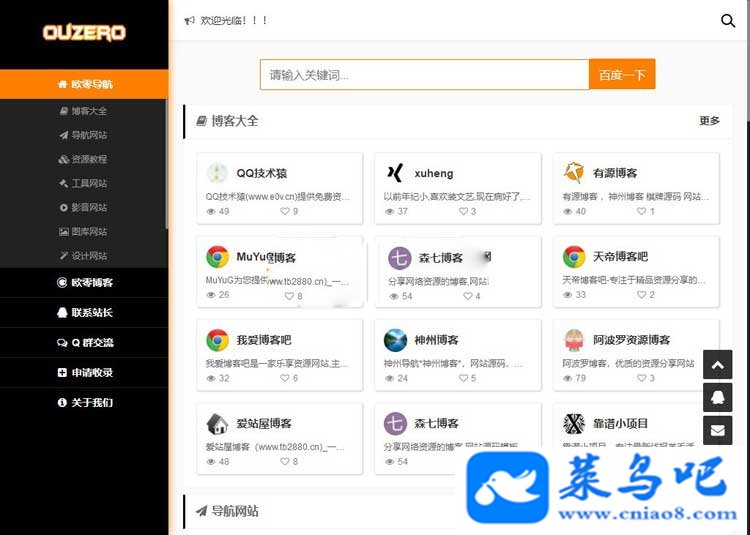Click heart like icon on xuheng card

tap(463, 211)
